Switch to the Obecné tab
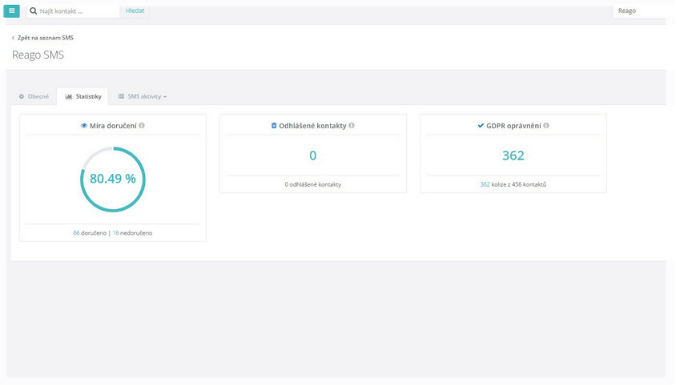The height and width of the screenshot is (385, 675). click(x=34, y=96)
